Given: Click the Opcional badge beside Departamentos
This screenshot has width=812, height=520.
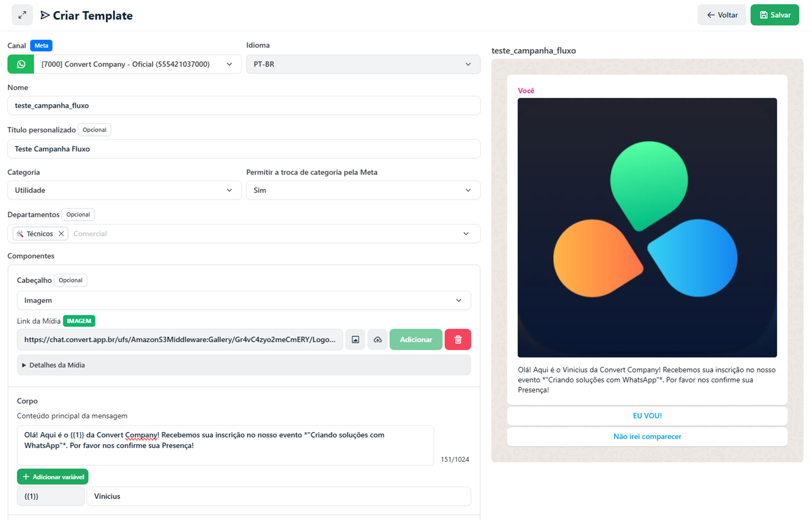Looking at the screenshot, I should (78, 215).
